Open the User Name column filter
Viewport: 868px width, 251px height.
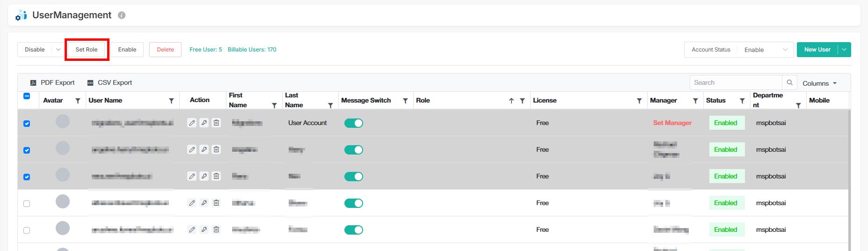point(171,101)
